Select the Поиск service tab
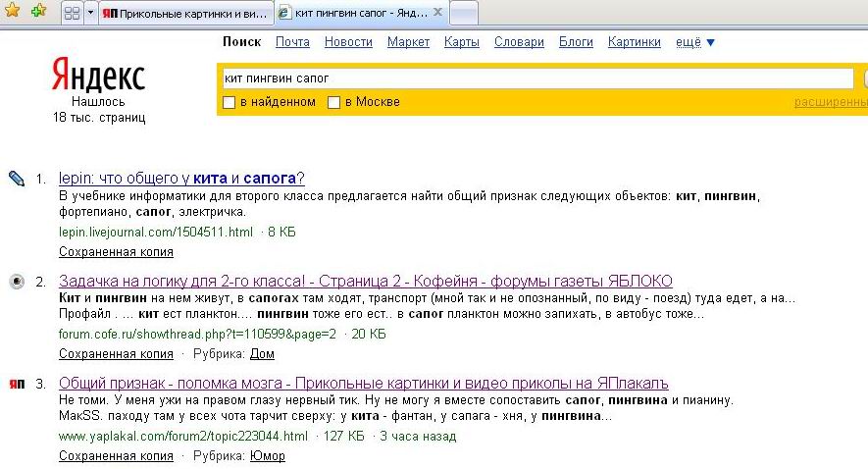Viewport: 868px width, 469px height. click(241, 42)
